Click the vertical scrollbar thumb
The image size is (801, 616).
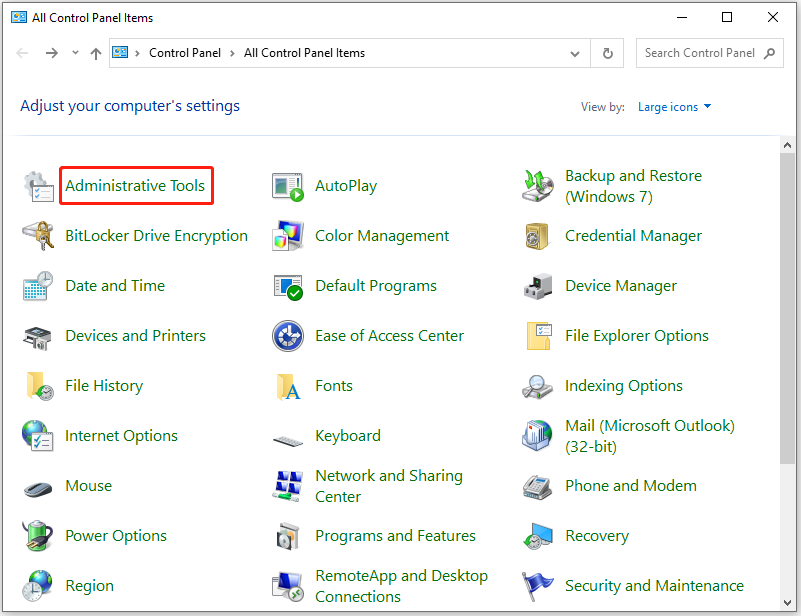coord(787,308)
